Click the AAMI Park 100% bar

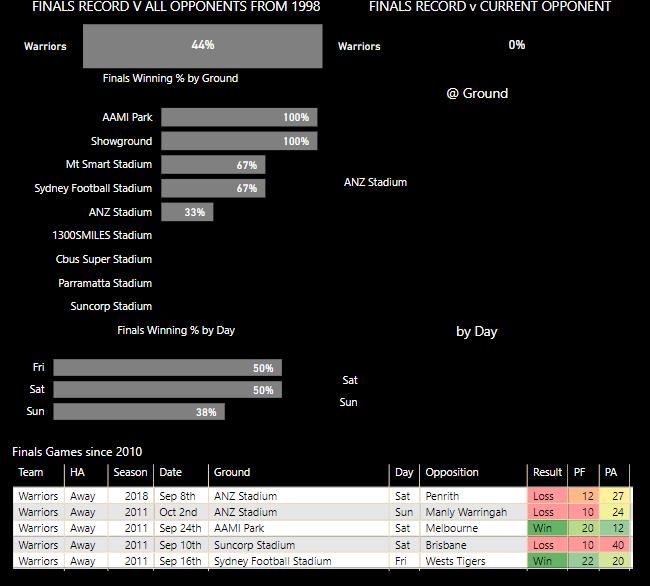click(239, 117)
